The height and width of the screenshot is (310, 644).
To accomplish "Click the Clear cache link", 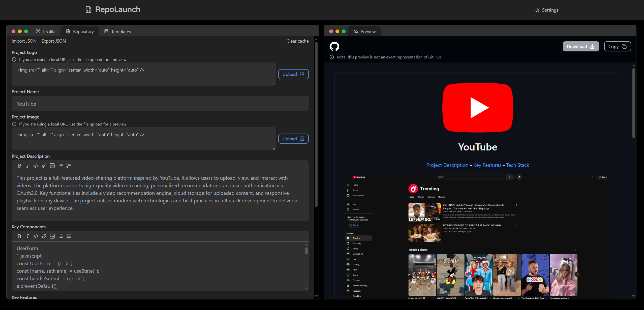I will pos(297,41).
